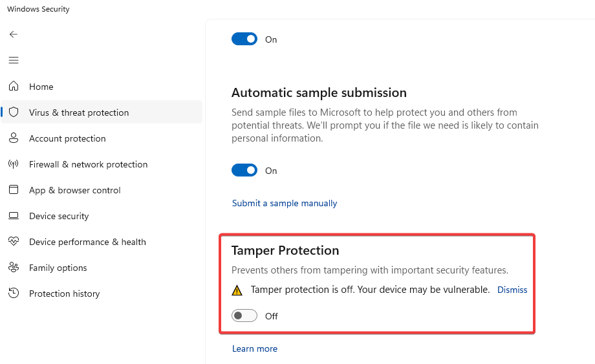
Task: Select Firewall & network protection menu item
Action: [x=88, y=164]
